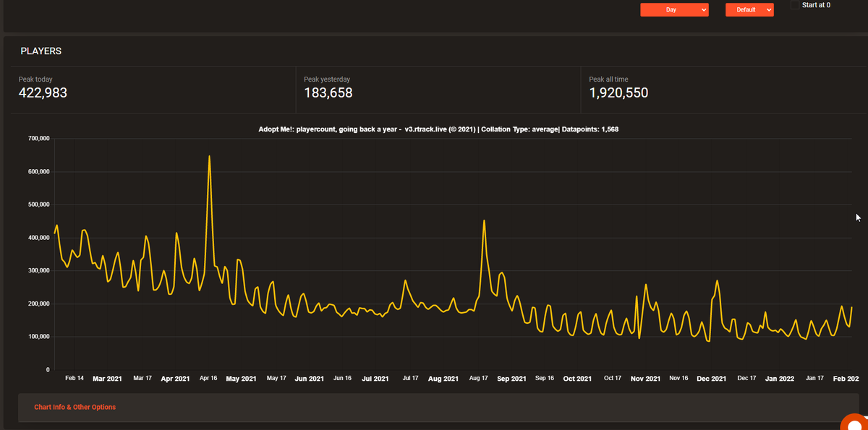The width and height of the screenshot is (868, 430).
Task: Click the Apr 16 x-axis label
Action: [x=208, y=378]
